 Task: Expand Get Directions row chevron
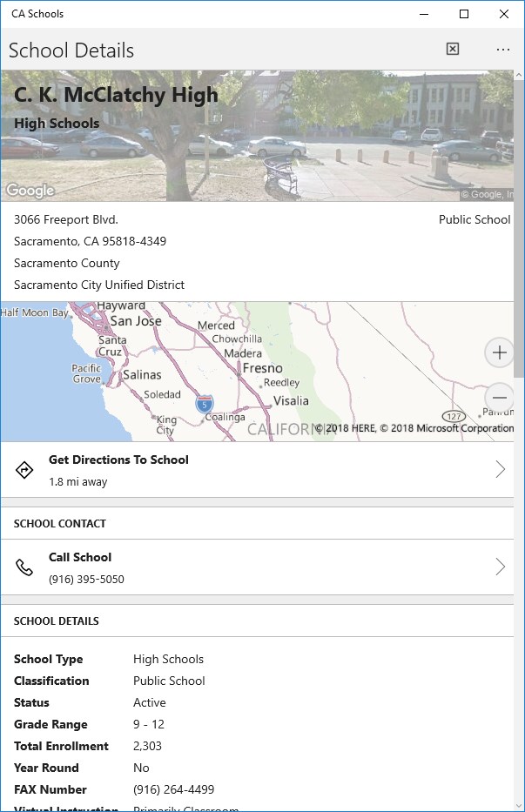point(500,470)
